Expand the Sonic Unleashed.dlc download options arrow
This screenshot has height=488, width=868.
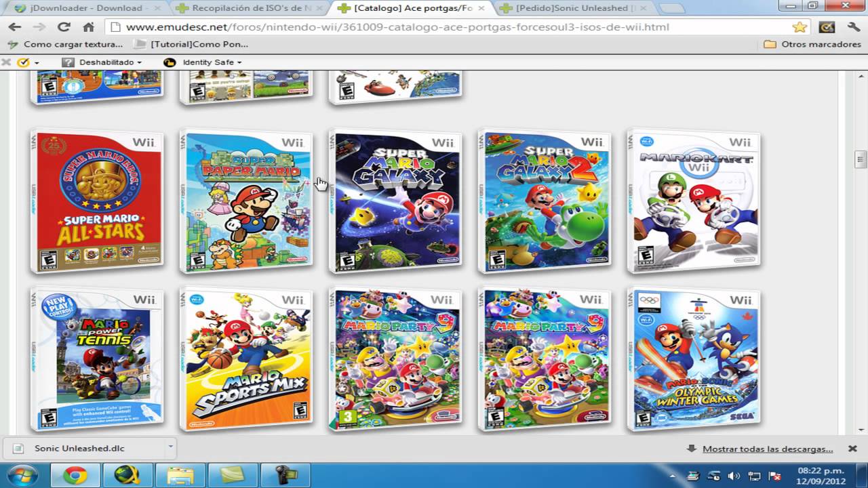point(170,448)
